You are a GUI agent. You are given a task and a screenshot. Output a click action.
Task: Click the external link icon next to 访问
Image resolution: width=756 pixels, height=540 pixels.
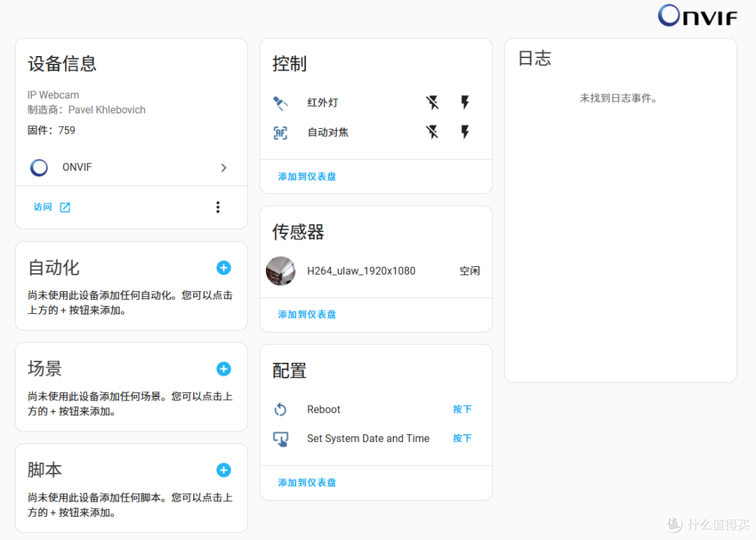pyautogui.click(x=65, y=207)
